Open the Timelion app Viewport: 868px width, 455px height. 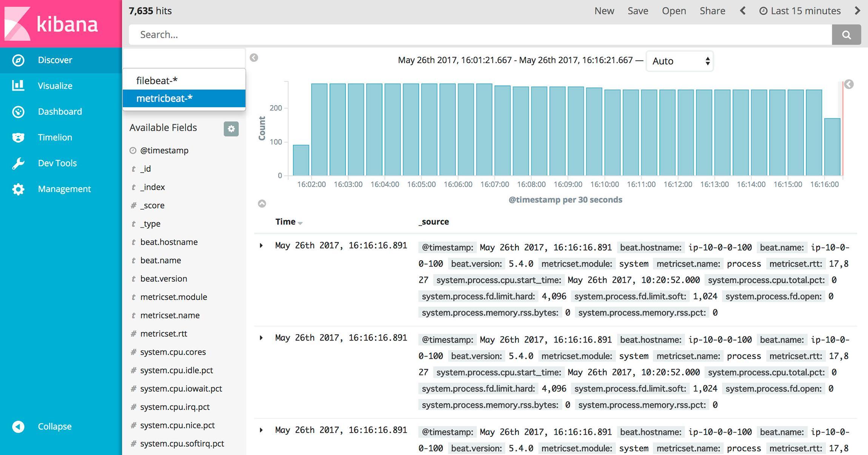pyautogui.click(x=55, y=137)
